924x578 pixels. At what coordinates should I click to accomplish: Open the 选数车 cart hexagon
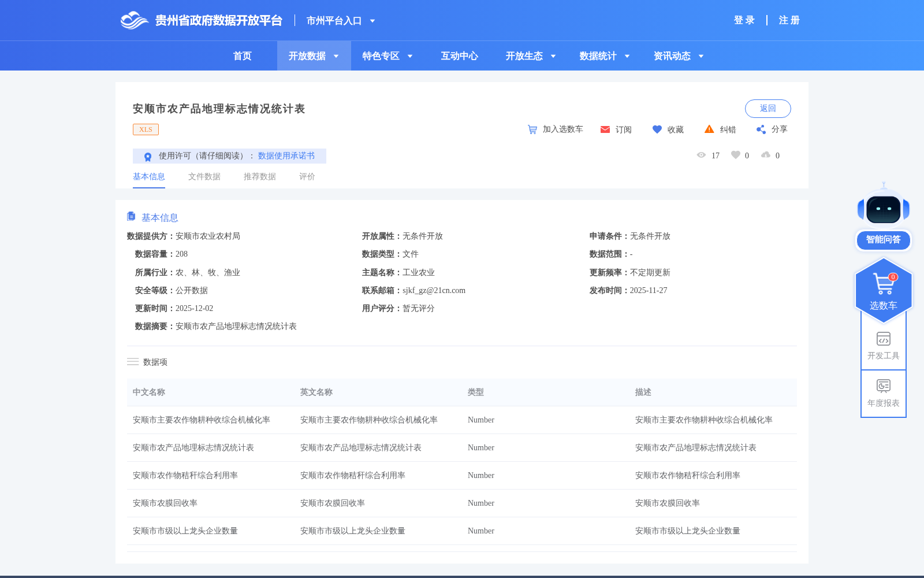click(884, 291)
